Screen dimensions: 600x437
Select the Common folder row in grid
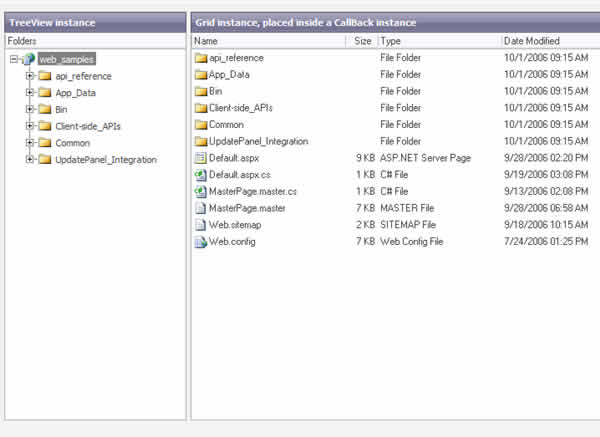point(226,125)
